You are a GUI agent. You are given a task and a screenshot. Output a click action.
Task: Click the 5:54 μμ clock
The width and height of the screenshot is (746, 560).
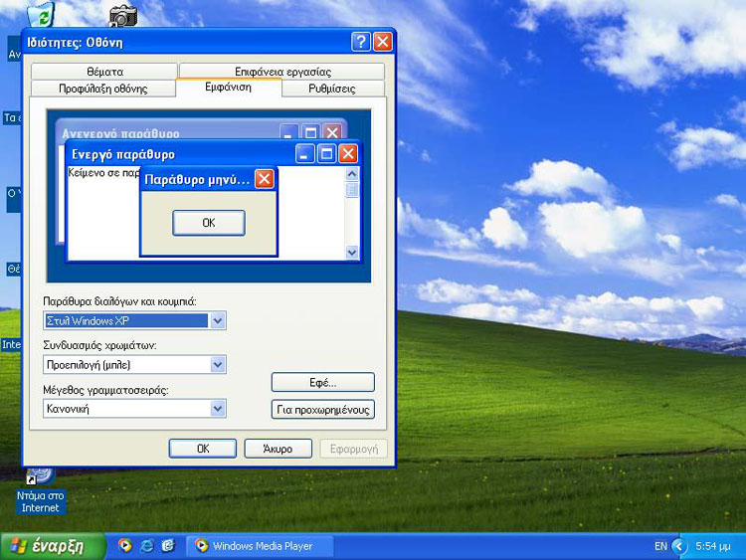click(713, 546)
